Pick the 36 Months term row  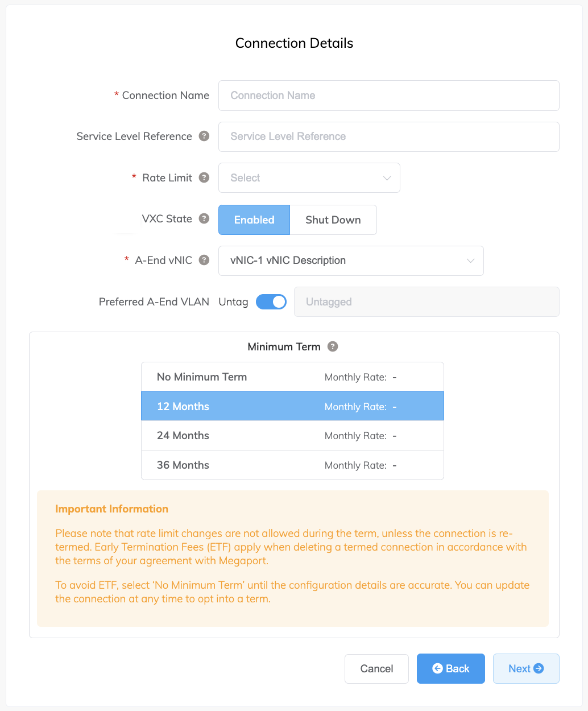pyautogui.click(x=292, y=465)
